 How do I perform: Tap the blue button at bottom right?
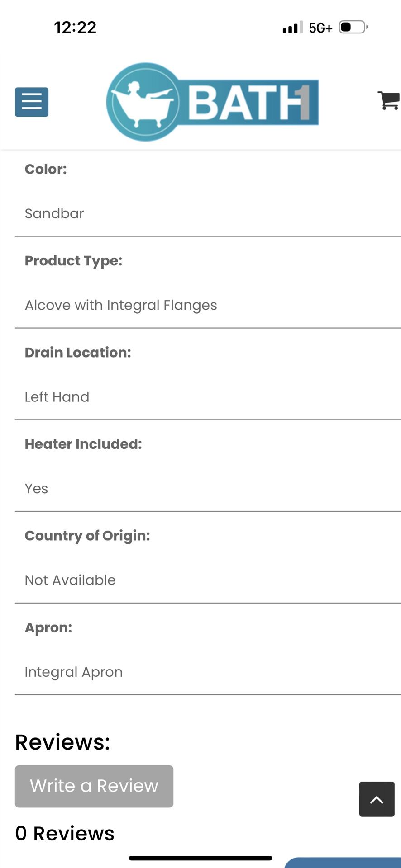click(x=344, y=863)
